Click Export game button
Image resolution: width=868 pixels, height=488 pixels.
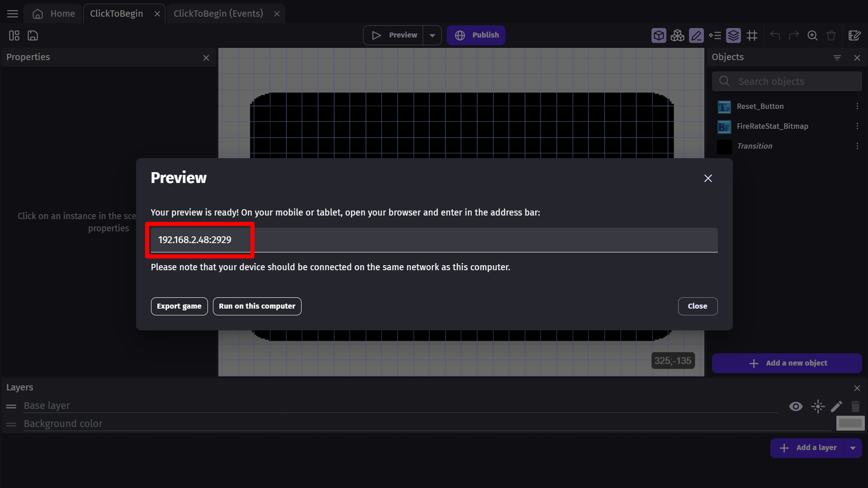coord(179,306)
